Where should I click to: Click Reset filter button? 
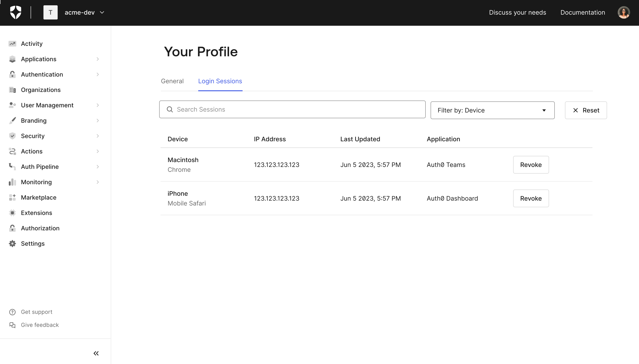(586, 110)
